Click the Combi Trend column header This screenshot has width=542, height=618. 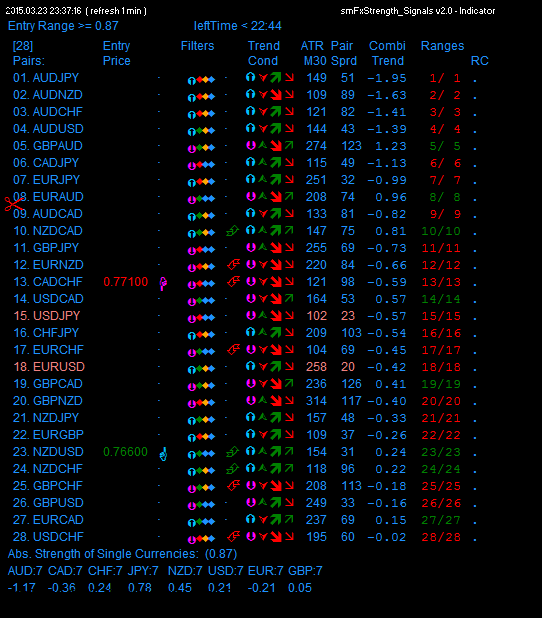(387, 53)
